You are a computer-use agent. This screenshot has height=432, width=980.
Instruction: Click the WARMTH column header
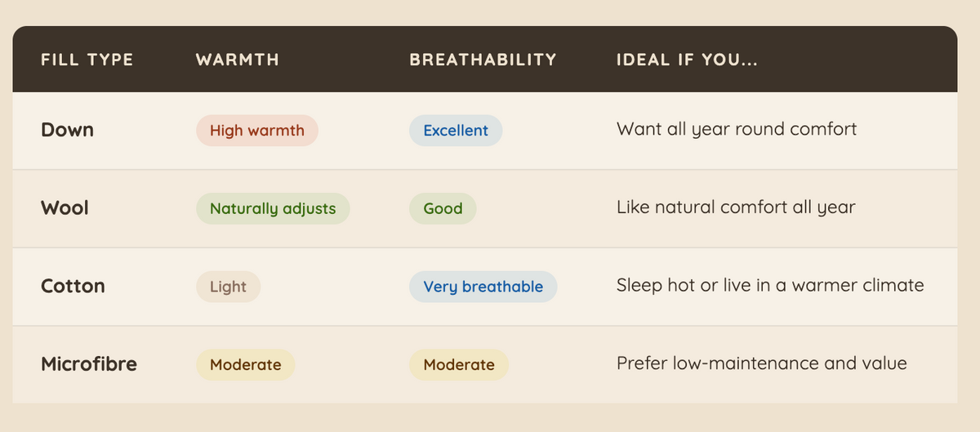click(238, 60)
